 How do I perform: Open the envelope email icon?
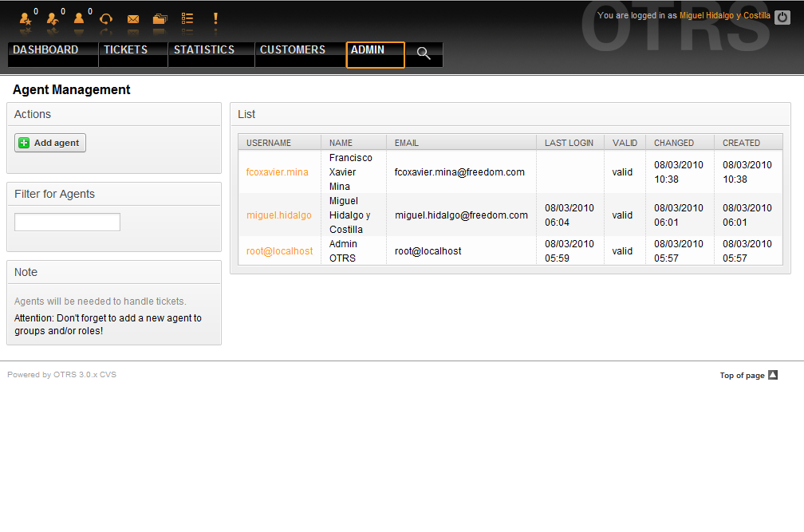(133, 19)
